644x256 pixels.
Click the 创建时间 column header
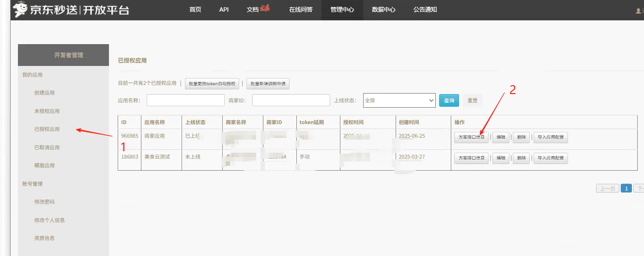coord(423,122)
